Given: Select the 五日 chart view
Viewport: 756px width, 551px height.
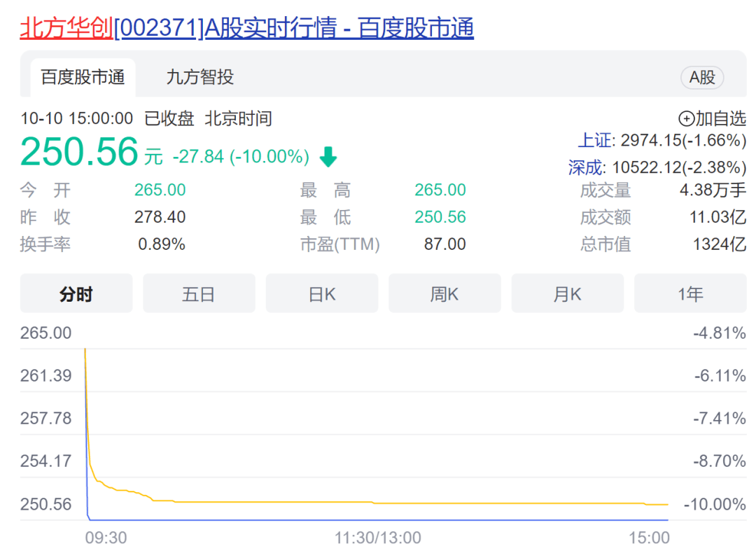Looking at the screenshot, I should 199,293.
